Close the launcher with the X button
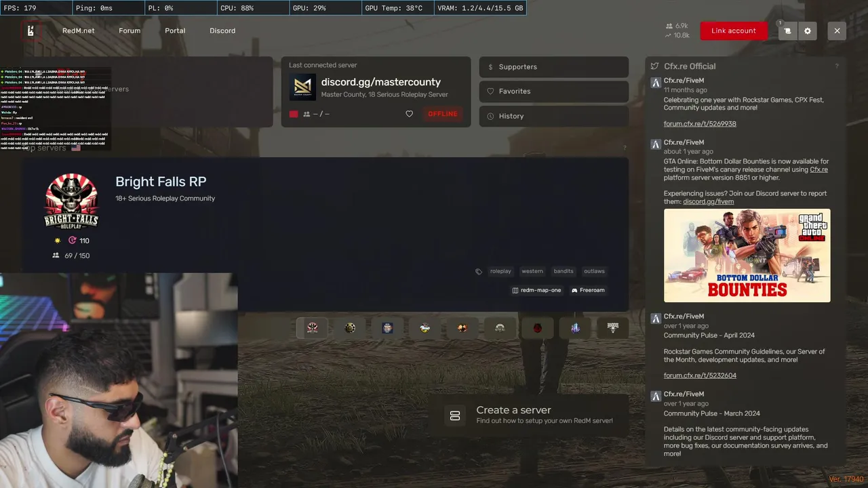The height and width of the screenshot is (488, 868). tap(837, 30)
